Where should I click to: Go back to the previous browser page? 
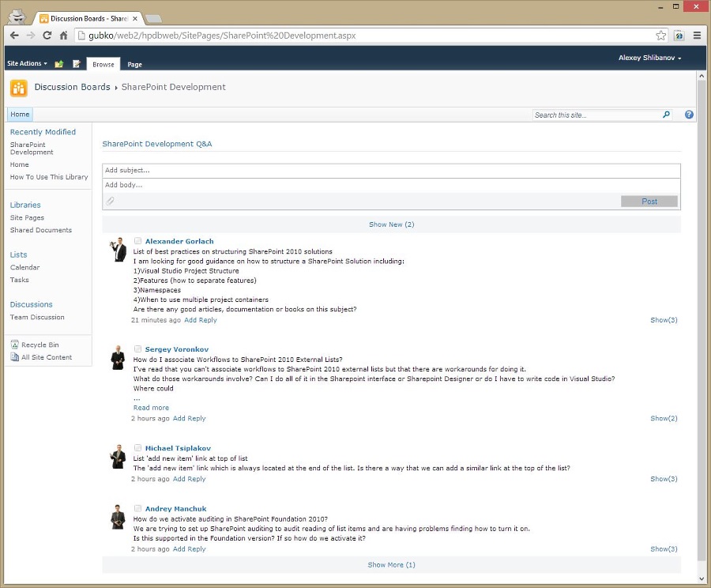(x=14, y=36)
